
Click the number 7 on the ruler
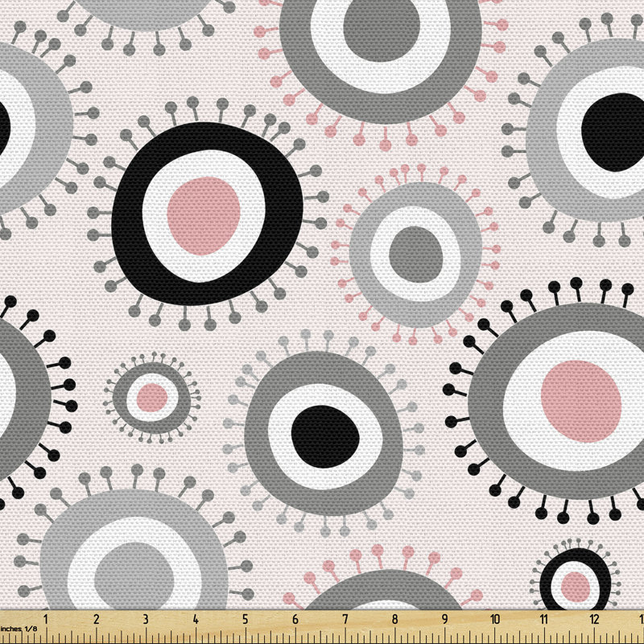[345, 619]
